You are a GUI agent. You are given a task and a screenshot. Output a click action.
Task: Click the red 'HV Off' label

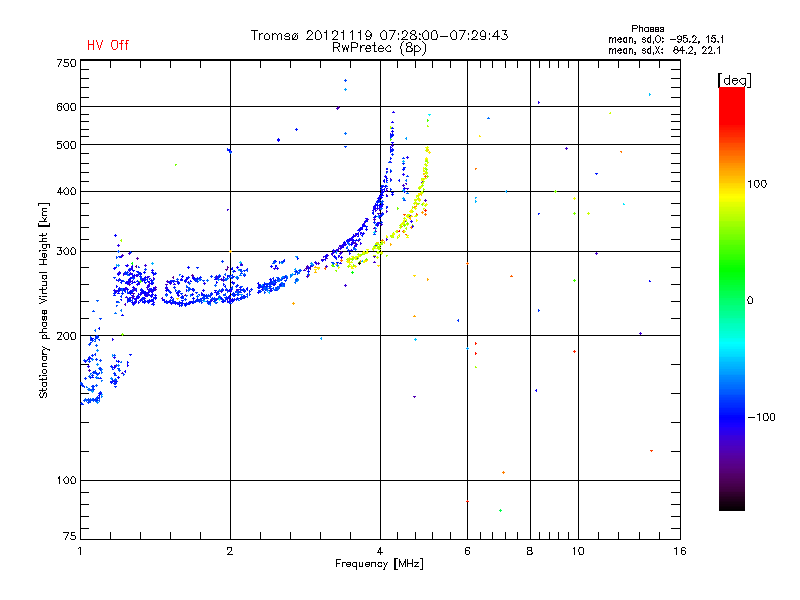pos(108,45)
